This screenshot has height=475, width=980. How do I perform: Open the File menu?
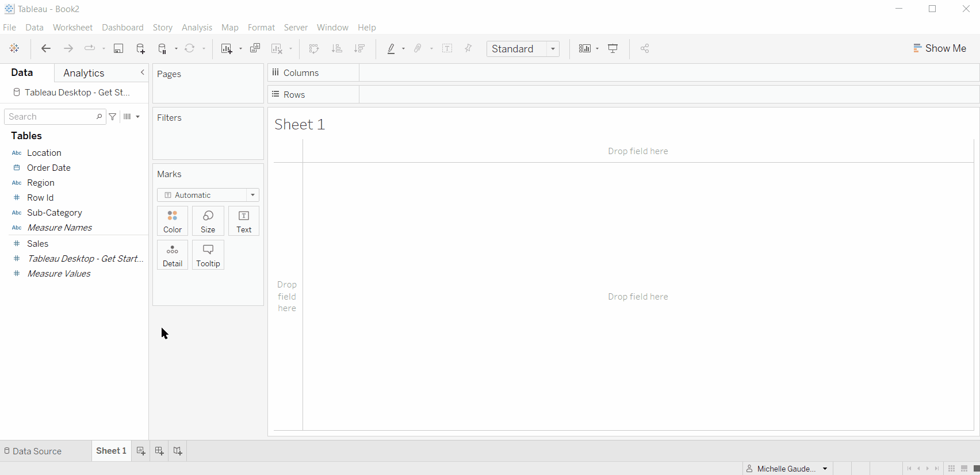pos(10,28)
